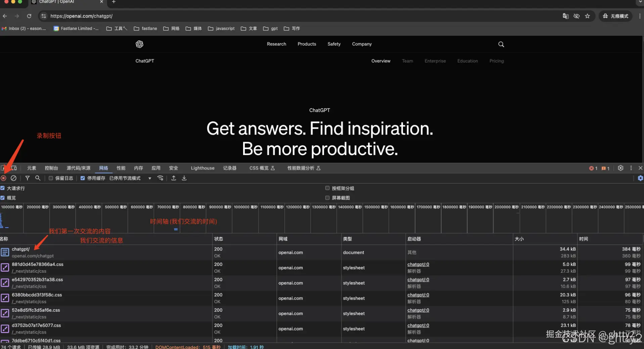The height and width of the screenshot is (349, 644).
Task: Uncheck the 停用缓存 checkbox
Action: [x=83, y=178]
